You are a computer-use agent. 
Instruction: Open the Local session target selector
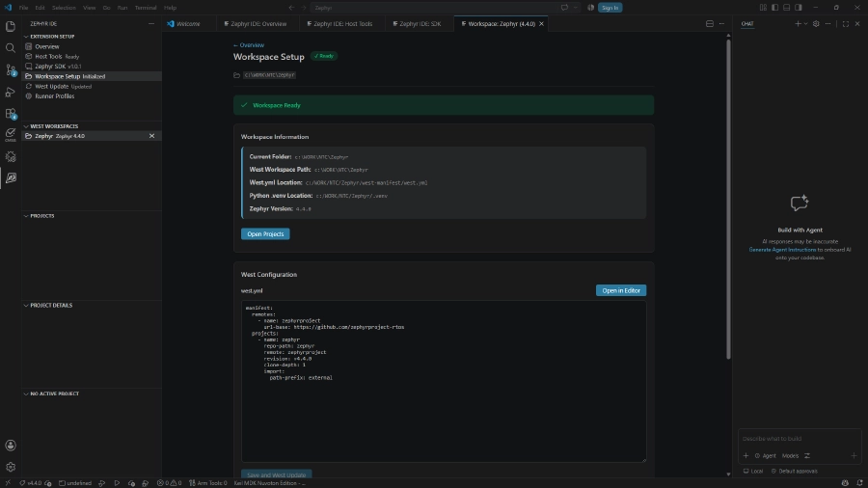(753, 472)
